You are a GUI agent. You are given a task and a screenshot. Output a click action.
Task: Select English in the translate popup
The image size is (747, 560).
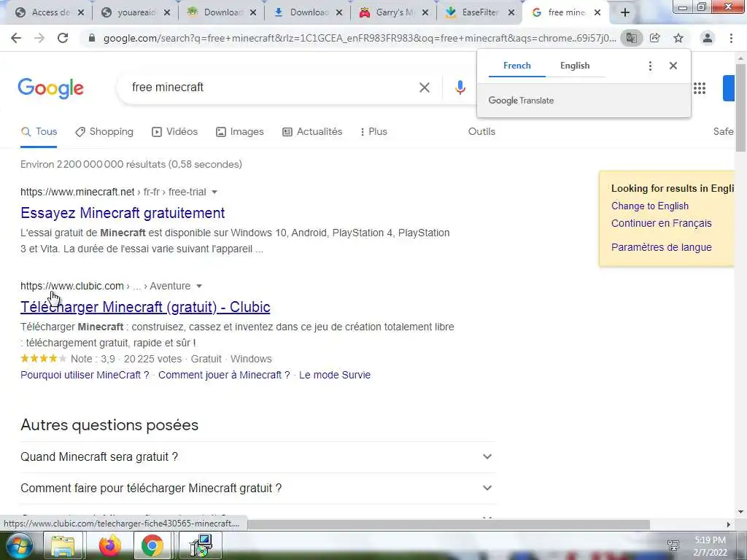575,66
